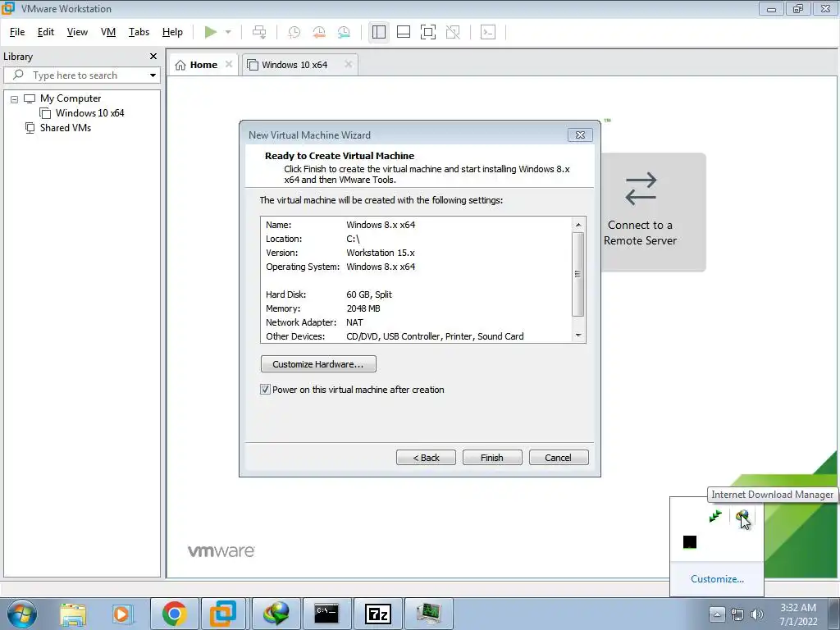Open the VM menu

click(x=108, y=32)
